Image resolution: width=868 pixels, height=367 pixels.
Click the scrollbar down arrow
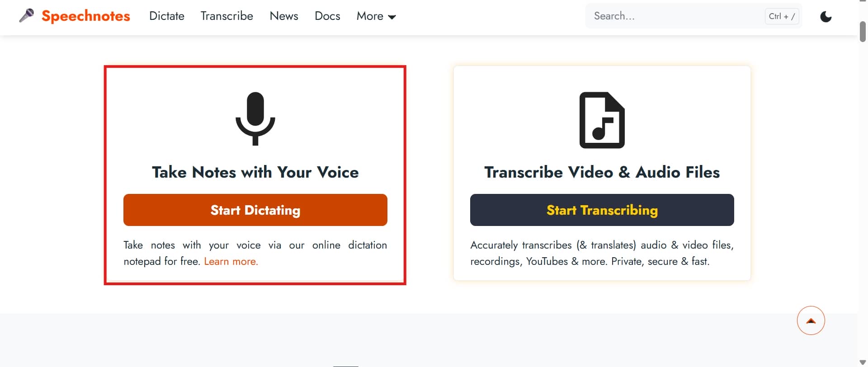click(863, 362)
